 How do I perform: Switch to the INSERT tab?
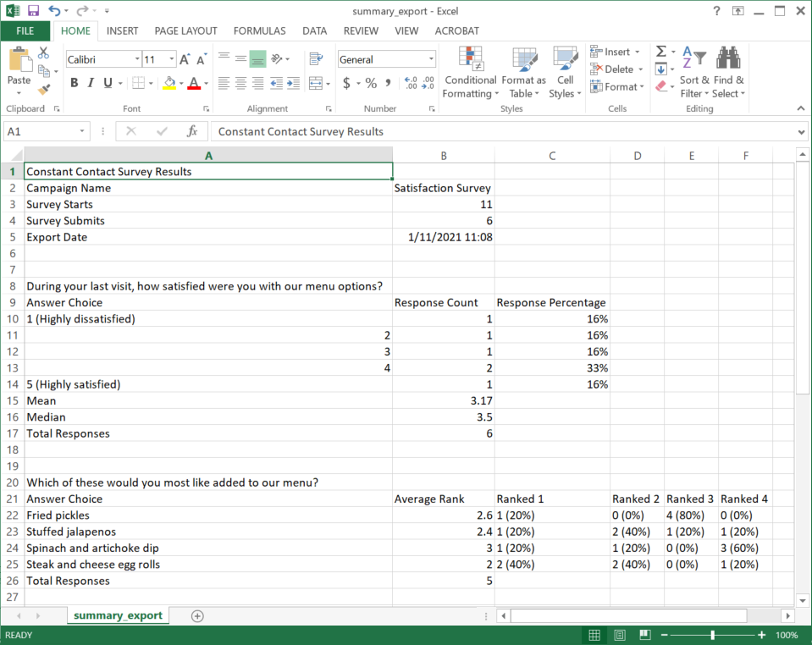pos(122,31)
